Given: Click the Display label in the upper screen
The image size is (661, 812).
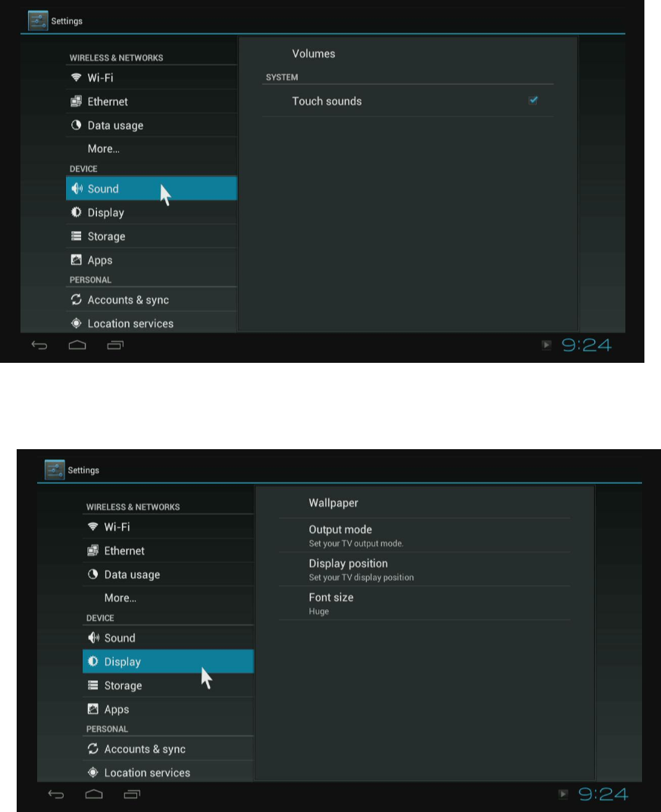Looking at the screenshot, I should [106, 213].
